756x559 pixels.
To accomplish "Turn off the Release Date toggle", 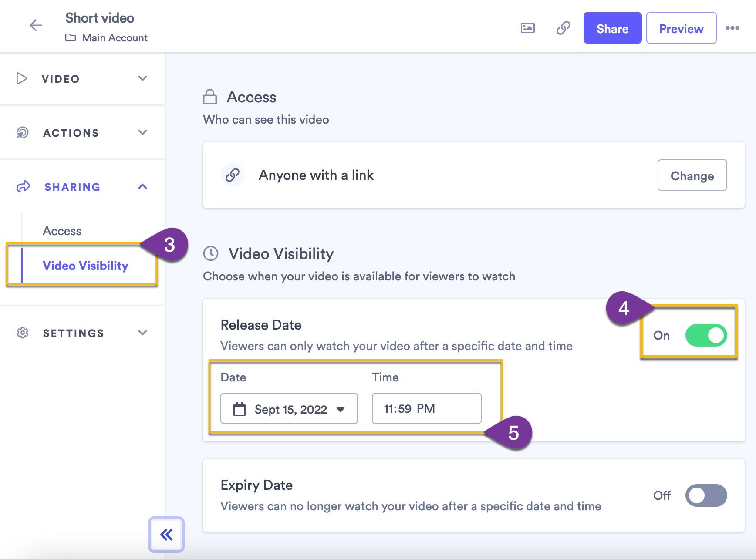I will (x=706, y=335).
